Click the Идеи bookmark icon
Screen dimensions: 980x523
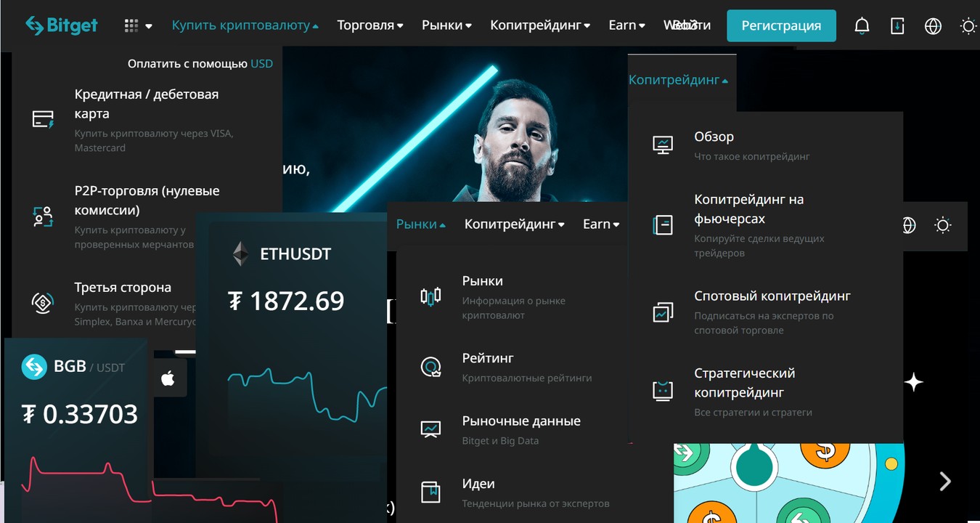pos(430,492)
